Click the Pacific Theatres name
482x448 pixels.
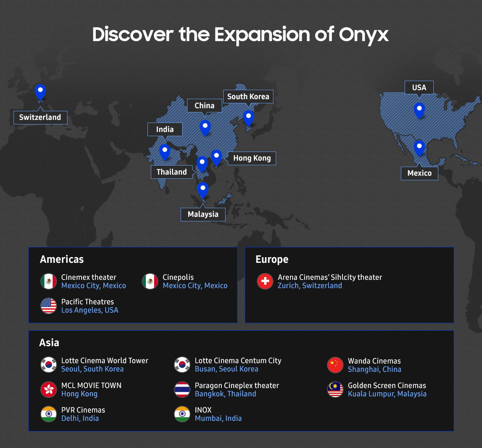coord(87,302)
